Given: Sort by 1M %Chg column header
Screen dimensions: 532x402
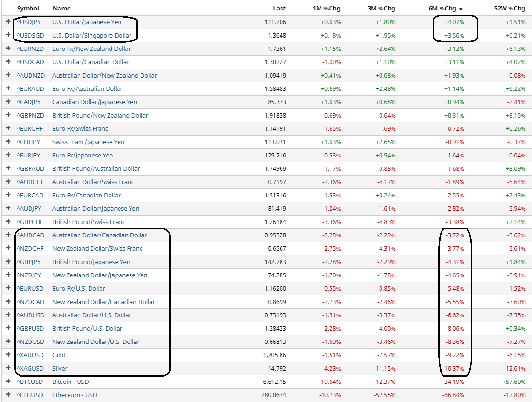Looking at the screenshot, I should click(x=327, y=9).
